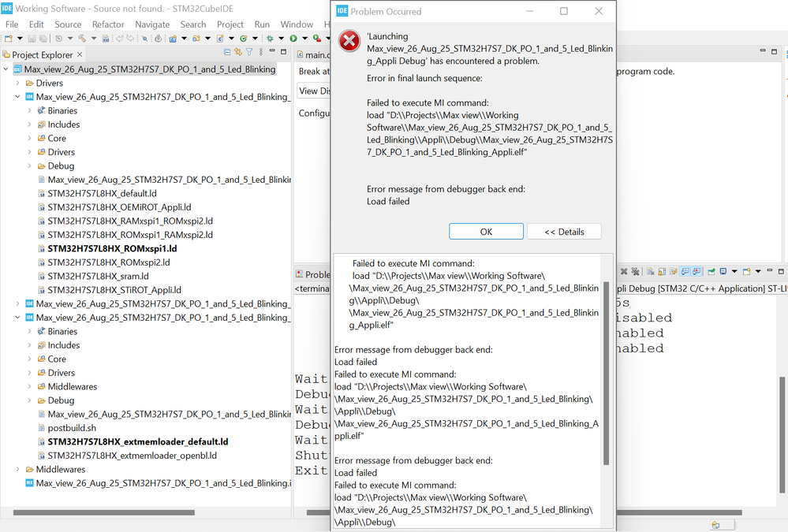Viewport: 788px width, 532px height.
Task: Open the search icon on the main toolbar
Action: (145, 39)
